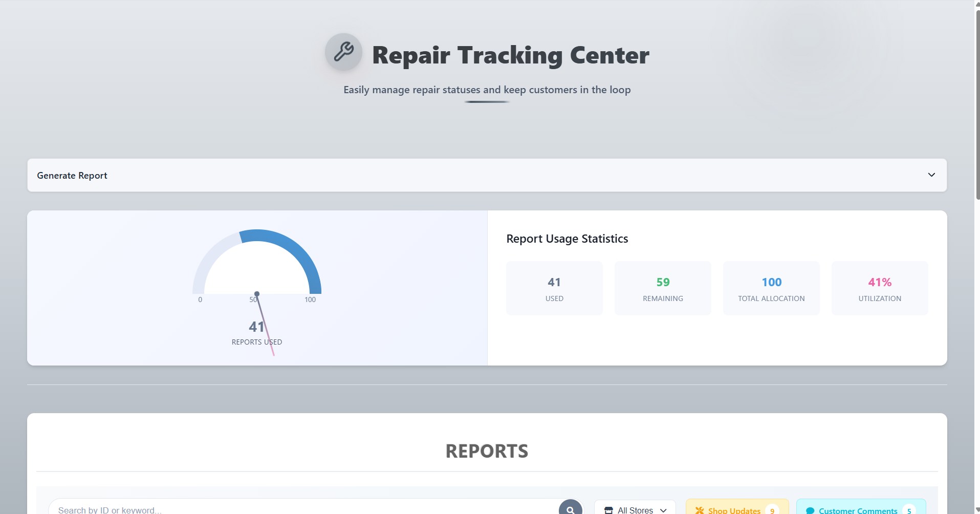Image resolution: width=980 pixels, height=514 pixels.
Task: Select the 41% Utilization card
Action: (880, 288)
